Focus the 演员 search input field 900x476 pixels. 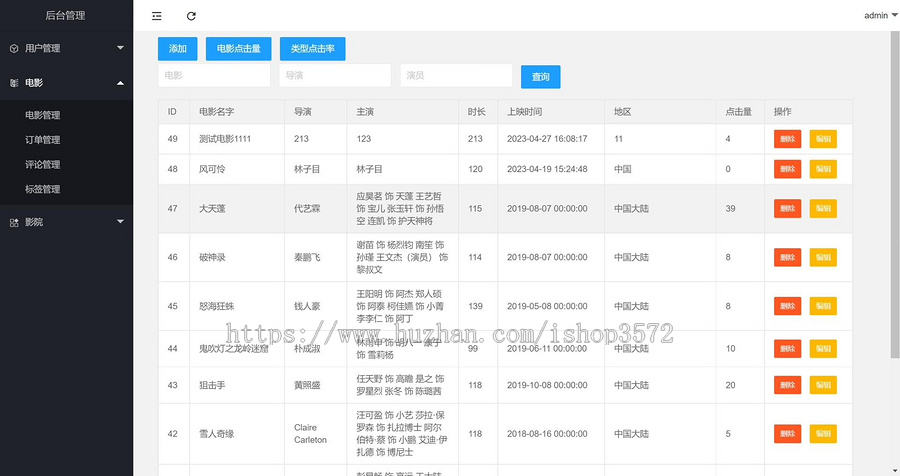(456, 75)
